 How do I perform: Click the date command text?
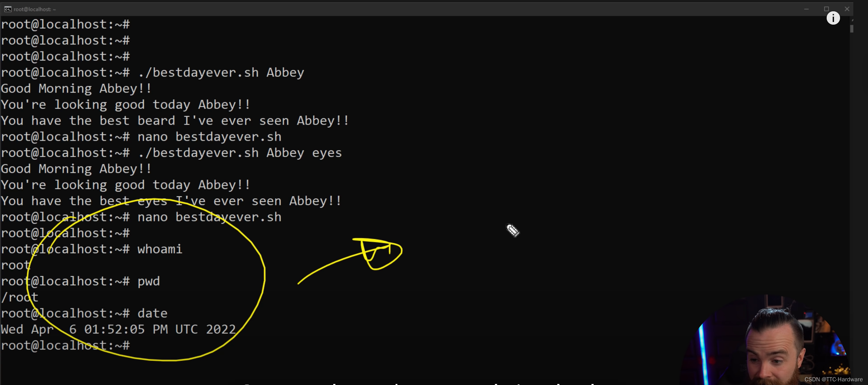152,314
